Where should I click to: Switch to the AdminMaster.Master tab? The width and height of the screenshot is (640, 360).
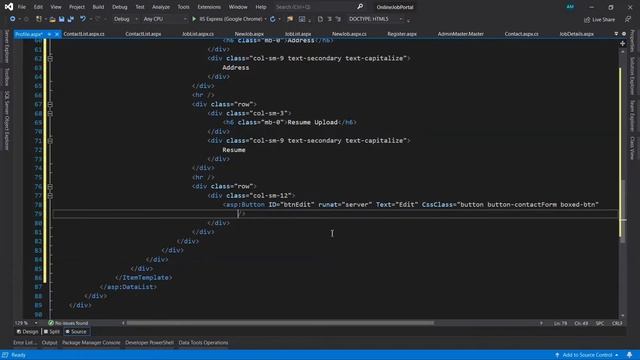[460, 34]
